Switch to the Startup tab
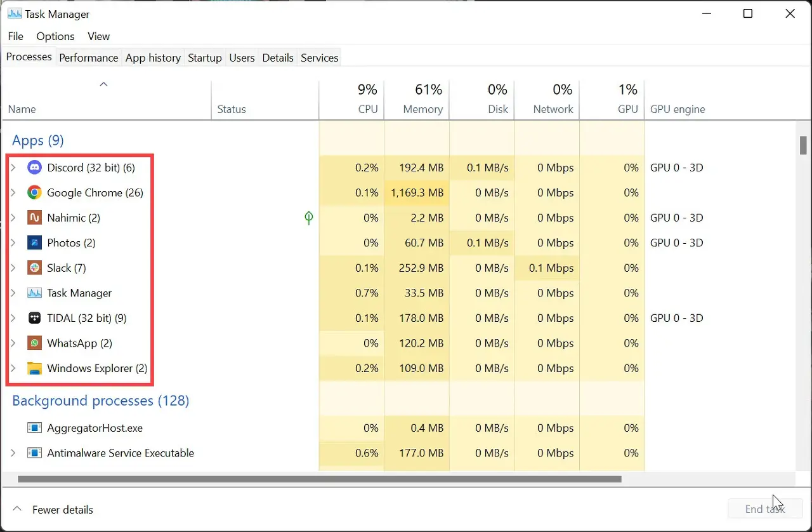 click(x=205, y=58)
